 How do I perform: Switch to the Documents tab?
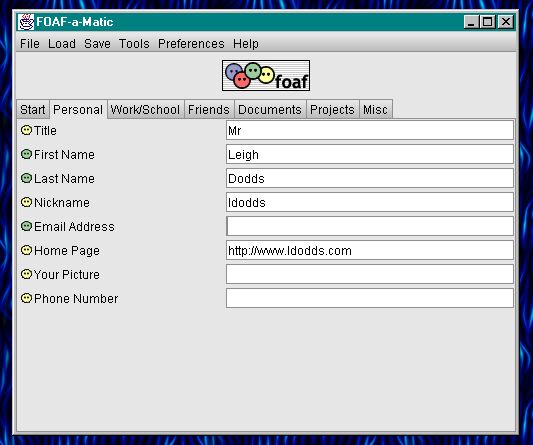[x=270, y=109]
